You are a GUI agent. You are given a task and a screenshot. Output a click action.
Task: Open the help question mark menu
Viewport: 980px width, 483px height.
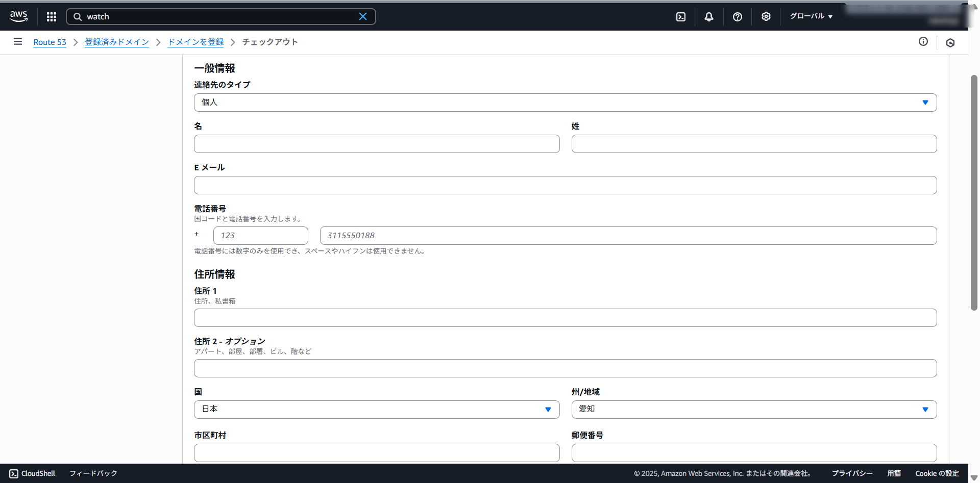coord(737,17)
